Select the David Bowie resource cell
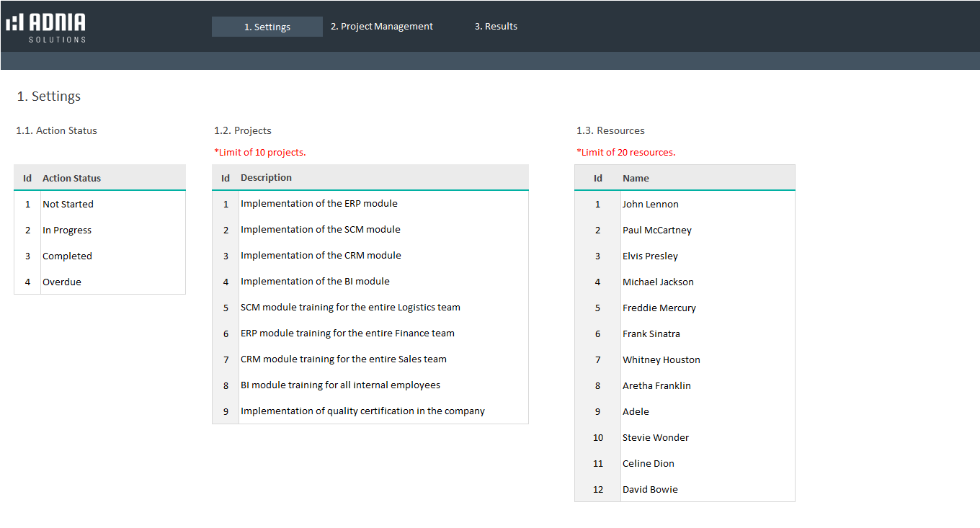The width and height of the screenshot is (980, 528). click(650, 490)
